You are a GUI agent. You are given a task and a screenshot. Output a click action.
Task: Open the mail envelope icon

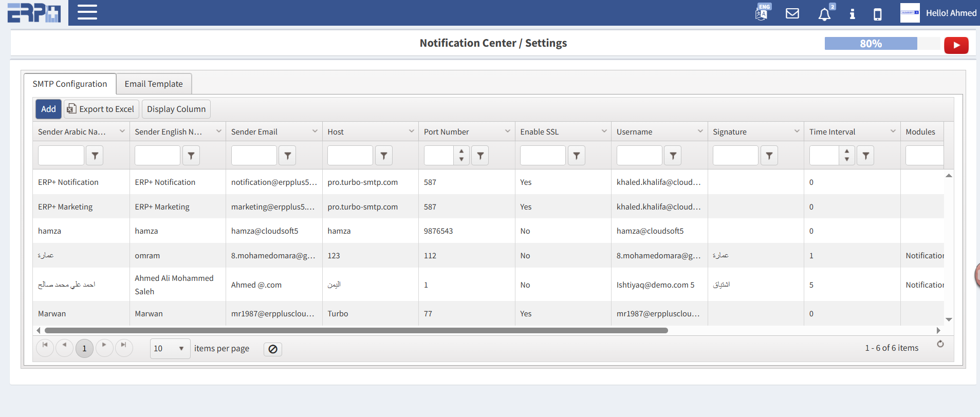[x=792, y=13]
